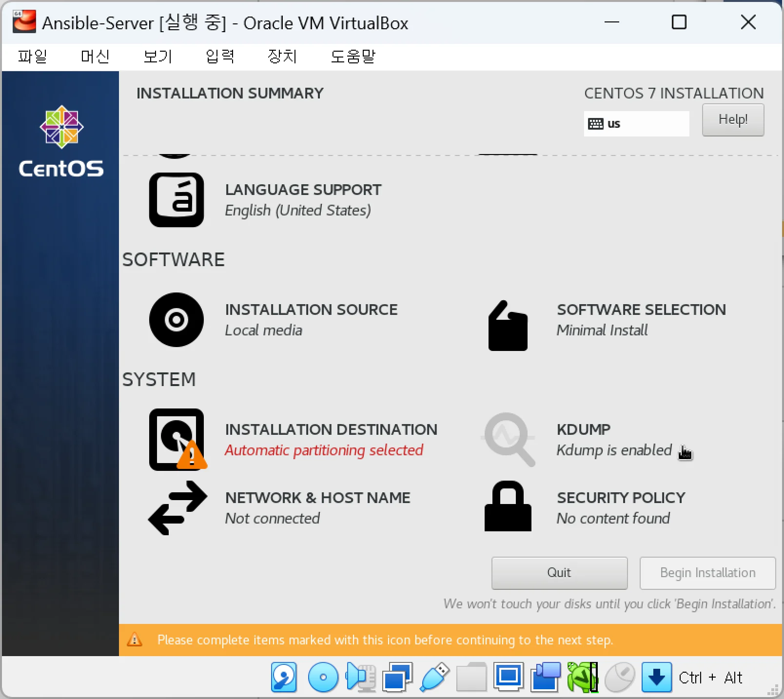This screenshot has width=784, height=699.
Task: Open the 파일 menu
Action: click(32, 57)
